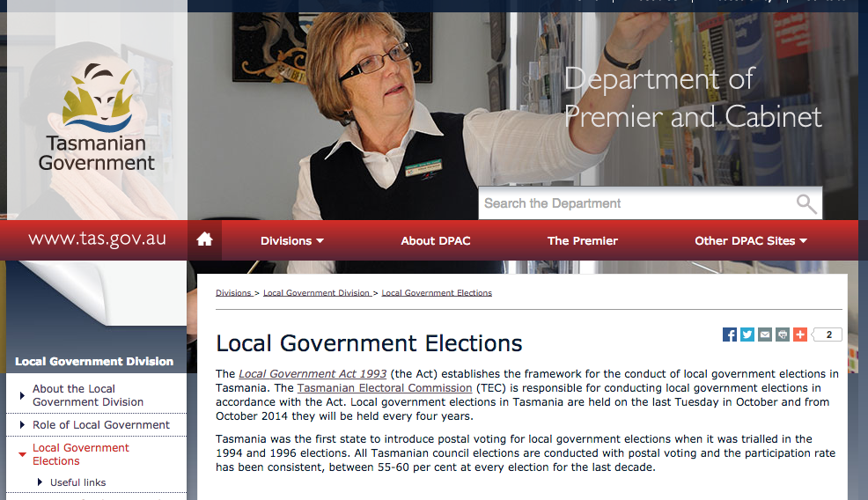Print page using the printer icon

pos(783,335)
